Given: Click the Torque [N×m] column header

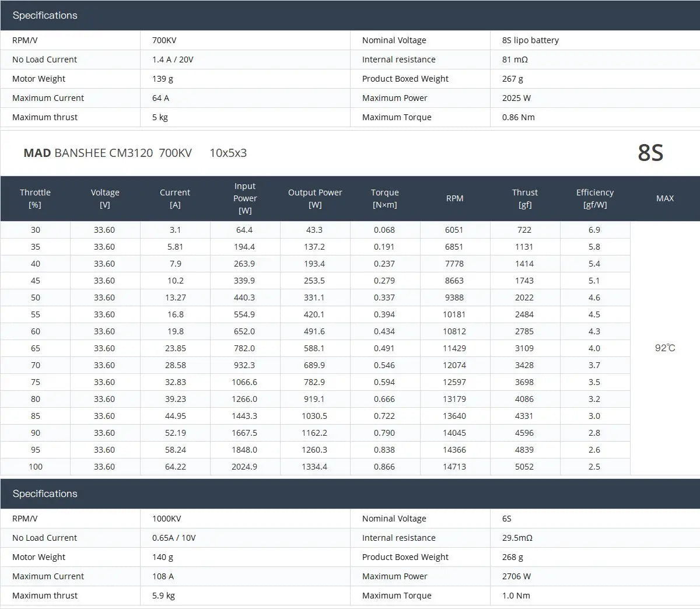Looking at the screenshot, I should pyautogui.click(x=385, y=198).
